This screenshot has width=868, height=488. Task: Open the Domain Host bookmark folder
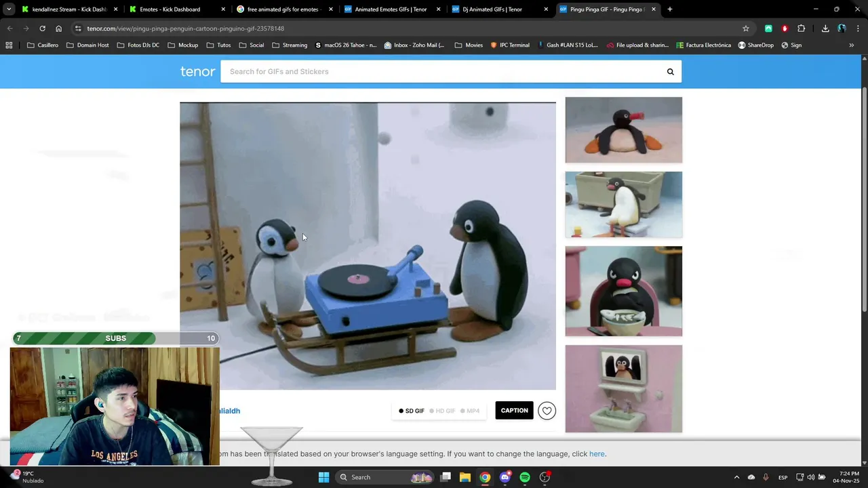click(x=88, y=45)
